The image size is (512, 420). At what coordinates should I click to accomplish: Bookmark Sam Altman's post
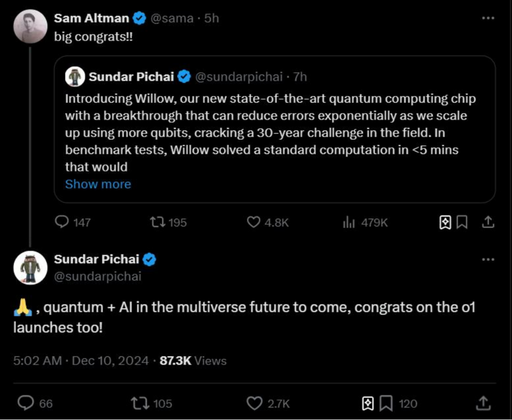point(462,222)
